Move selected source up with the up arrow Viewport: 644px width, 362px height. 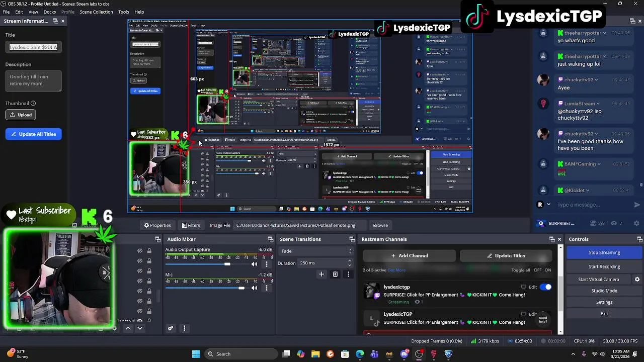(128, 328)
